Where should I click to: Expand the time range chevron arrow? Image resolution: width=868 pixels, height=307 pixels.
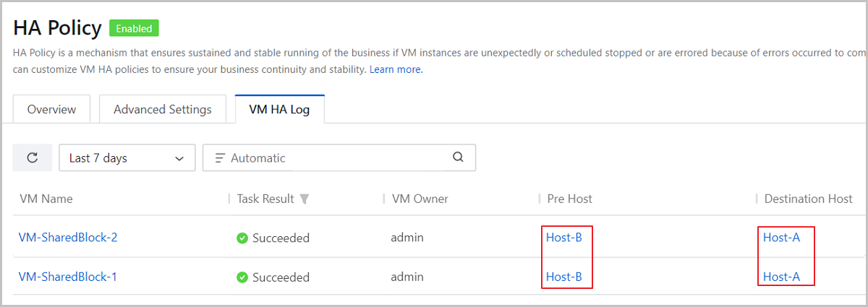[x=179, y=158]
